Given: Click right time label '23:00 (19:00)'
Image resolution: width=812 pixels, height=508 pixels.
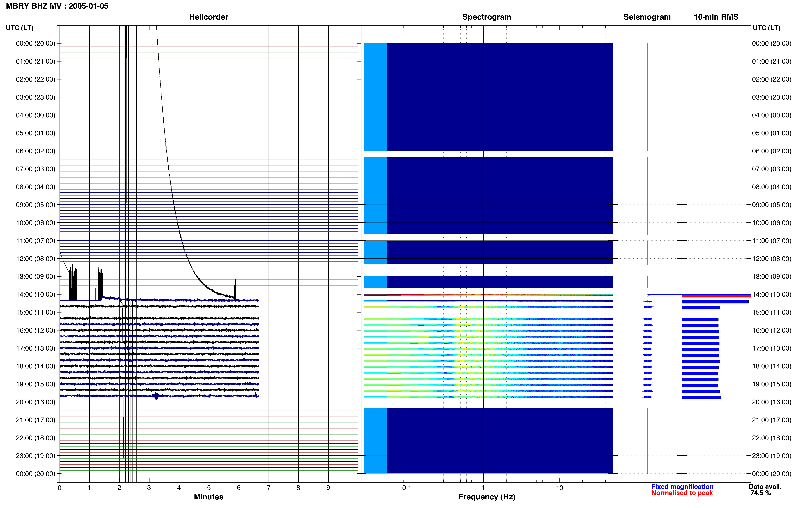Looking at the screenshot, I should point(772,456).
